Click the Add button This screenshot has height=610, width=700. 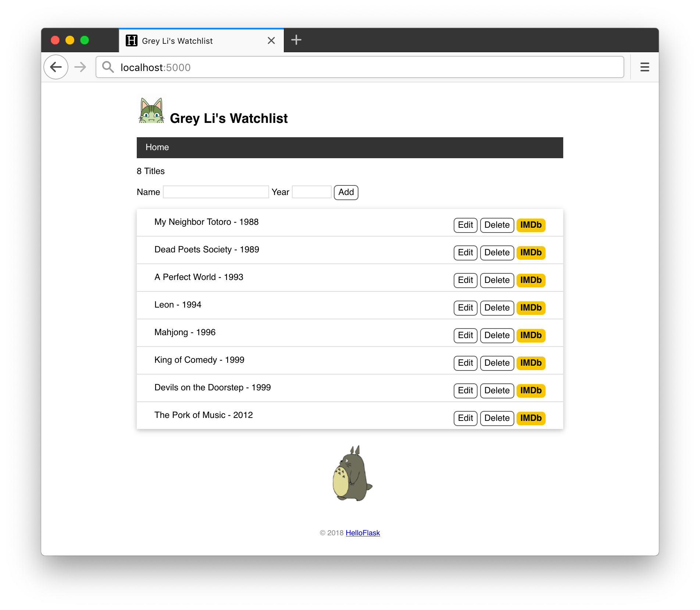coord(346,192)
